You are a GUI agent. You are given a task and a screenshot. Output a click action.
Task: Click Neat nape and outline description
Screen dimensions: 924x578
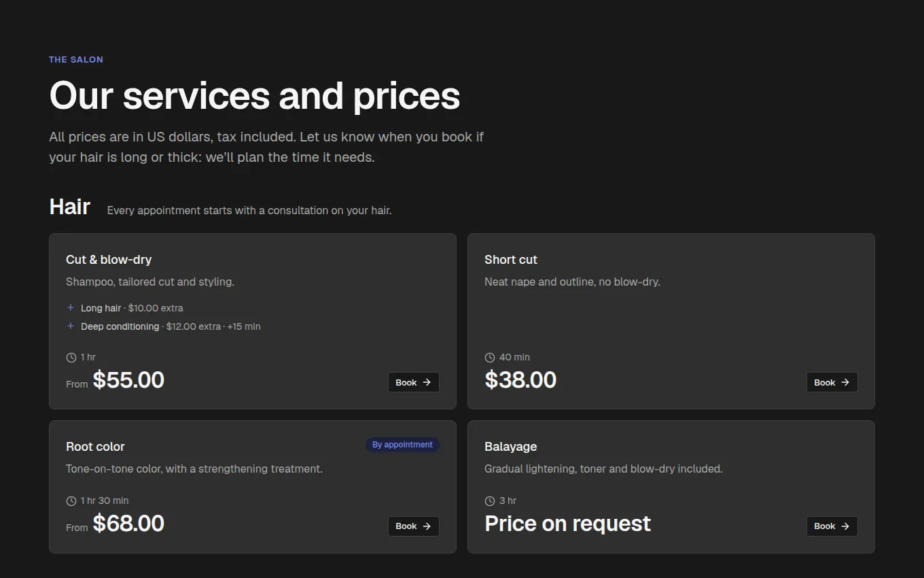572,282
